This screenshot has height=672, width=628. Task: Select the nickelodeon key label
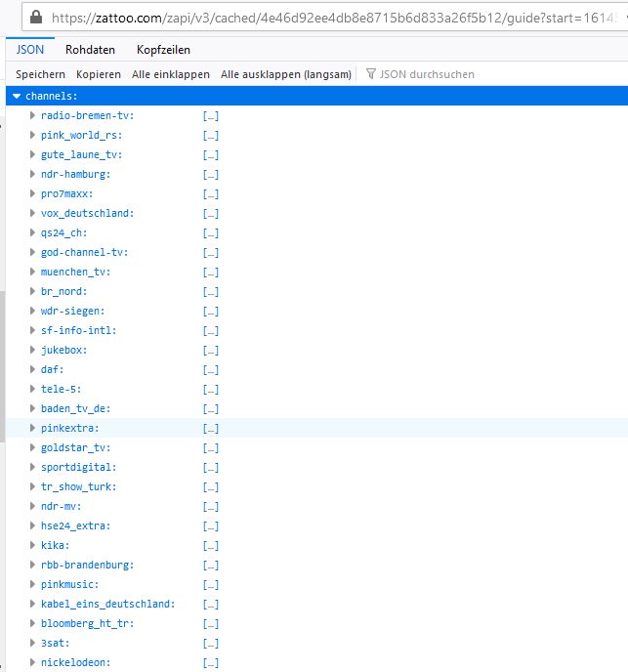[x=76, y=662]
